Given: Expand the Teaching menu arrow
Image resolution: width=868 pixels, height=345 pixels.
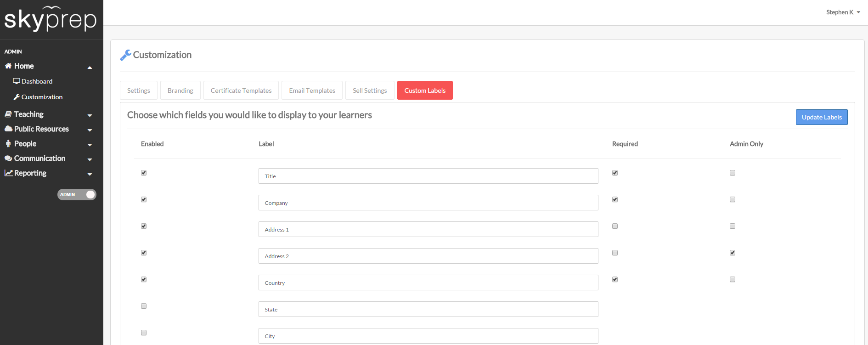Looking at the screenshot, I should (x=90, y=115).
